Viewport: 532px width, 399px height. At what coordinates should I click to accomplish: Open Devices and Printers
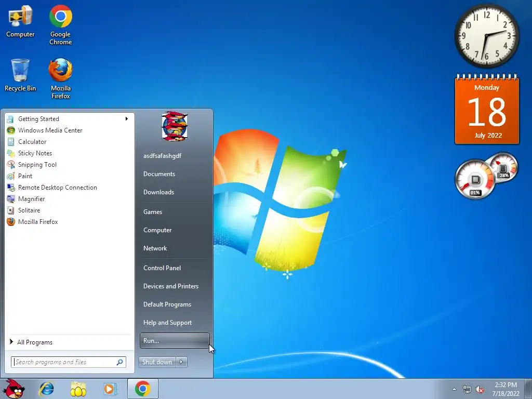click(x=170, y=286)
